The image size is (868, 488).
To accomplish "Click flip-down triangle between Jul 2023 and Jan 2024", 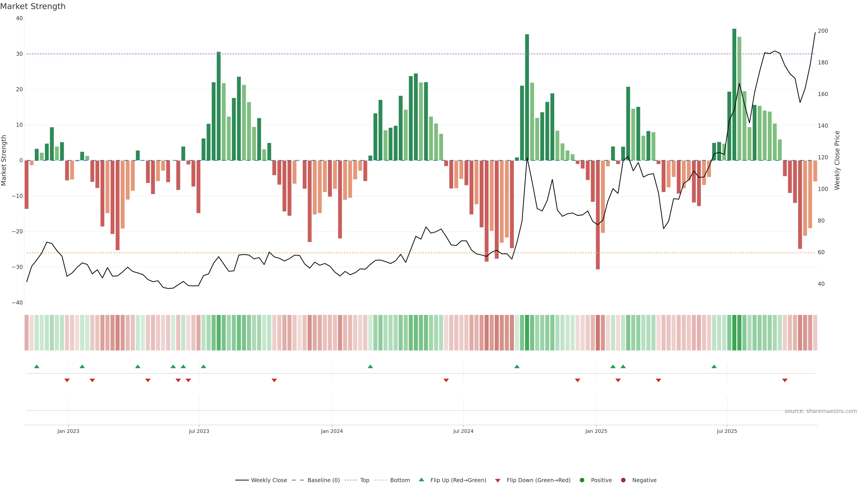I will [x=274, y=380].
